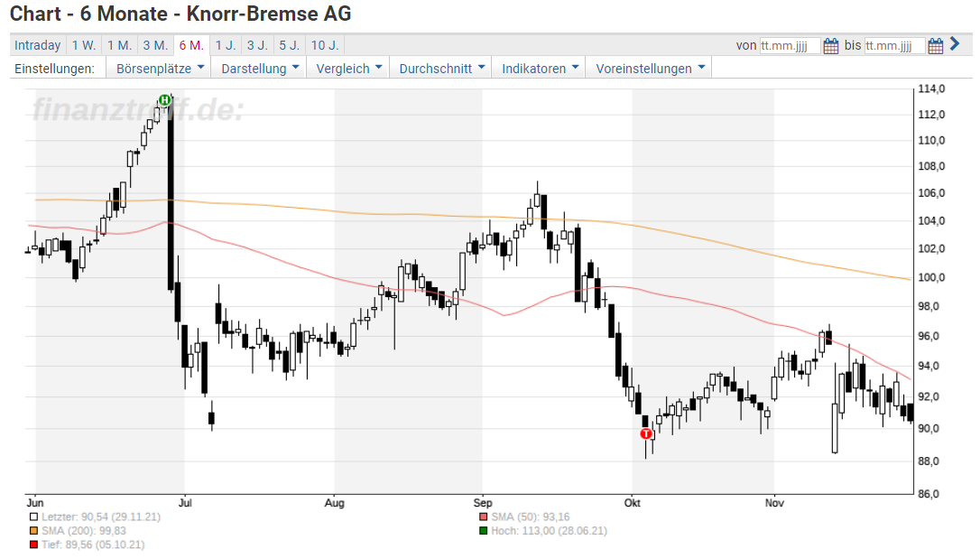Click the 'Okt' x-axis label
Viewport: 980px width, 559px height.
[632, 503]
